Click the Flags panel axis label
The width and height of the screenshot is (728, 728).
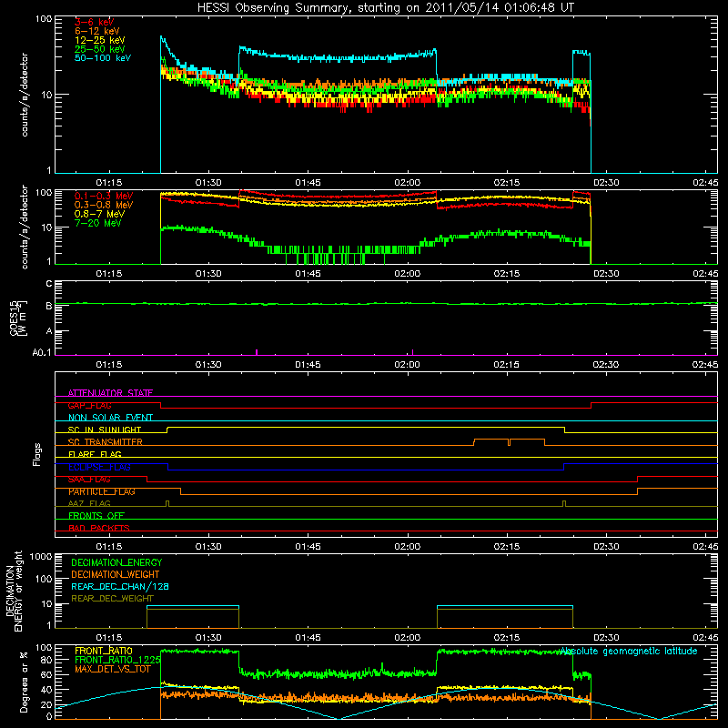point(37,454)
